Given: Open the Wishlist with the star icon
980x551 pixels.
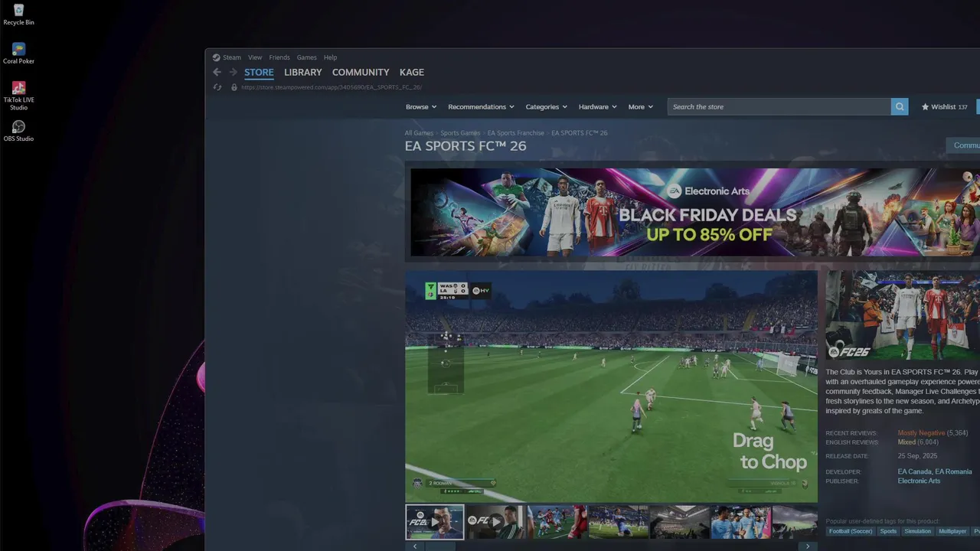Looking at the screenshot, I should pyautogui.click(x=944, y=107).
